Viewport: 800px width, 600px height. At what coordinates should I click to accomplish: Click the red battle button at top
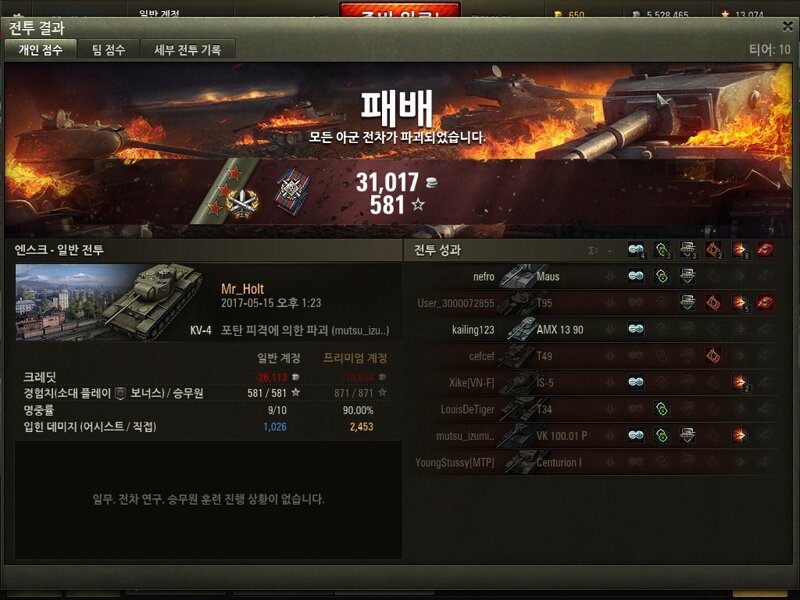tap(400, 11)
